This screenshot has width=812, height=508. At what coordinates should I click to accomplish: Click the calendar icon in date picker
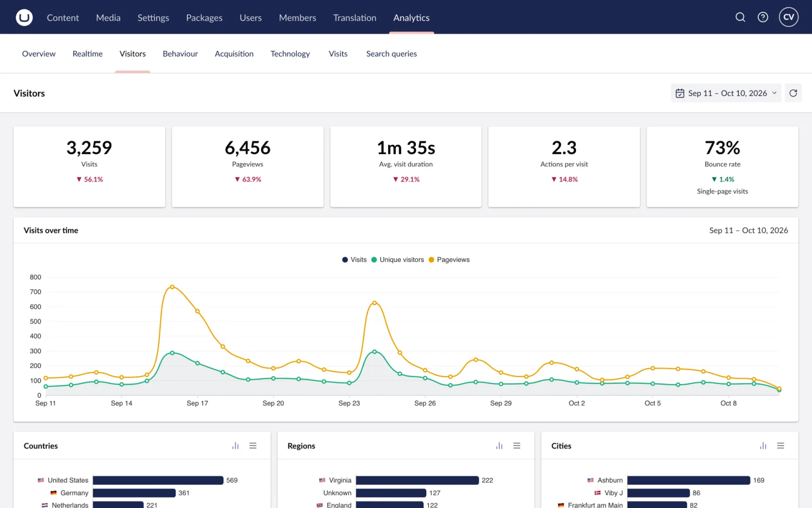680,93
